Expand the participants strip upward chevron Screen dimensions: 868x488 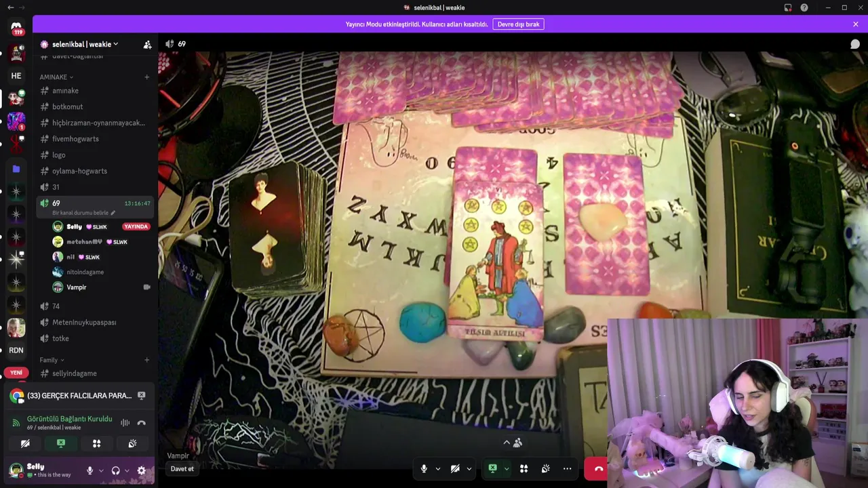(506, 443)
